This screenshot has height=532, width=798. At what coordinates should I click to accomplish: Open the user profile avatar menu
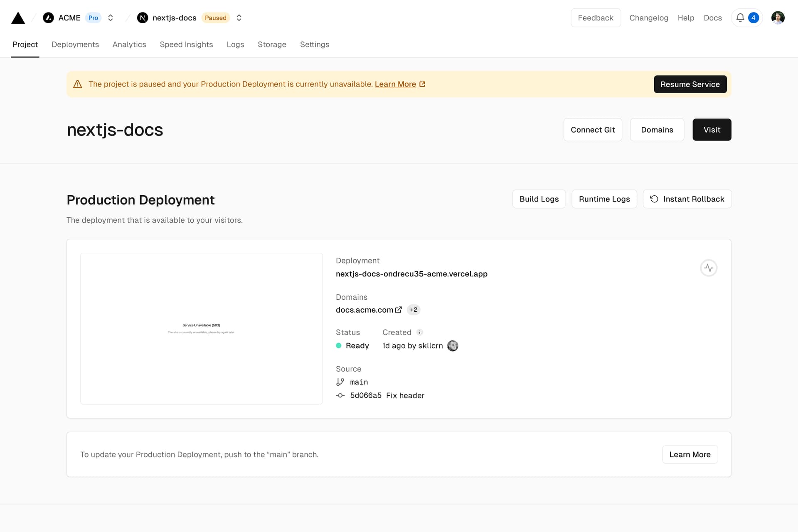(x=778, y=18)
